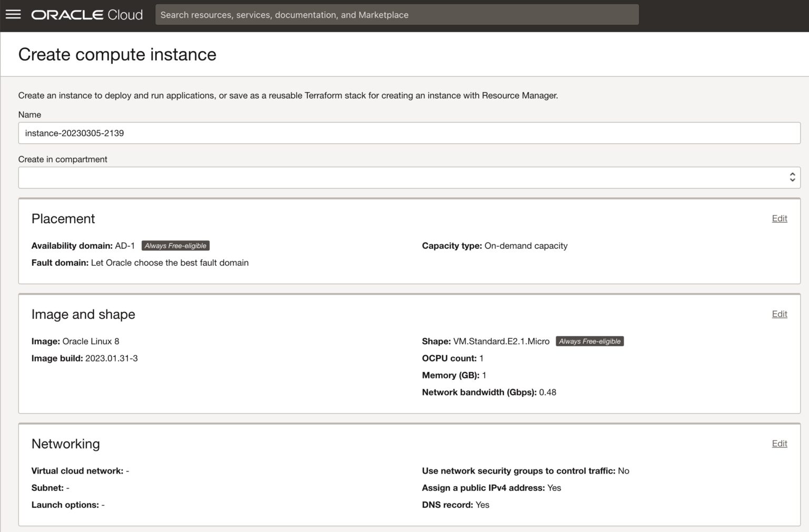Click the up chevron on the compartment selector
The image size is (809, 532).
click(x=792, y=175)
